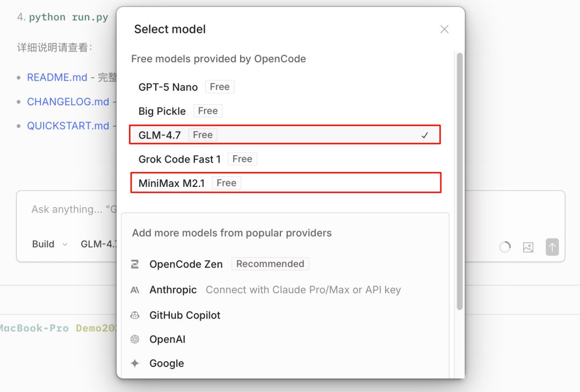Click the Anthropic logo icon
Image resolution: width=580 pixels, height=392 pixels.
(x=135, y=290)
